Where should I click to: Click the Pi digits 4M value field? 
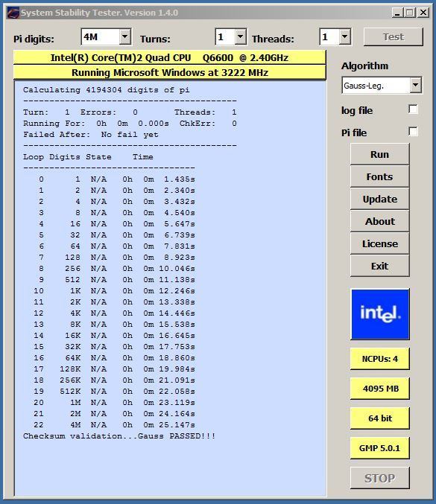pyautogui.click(x=101, y=37)
